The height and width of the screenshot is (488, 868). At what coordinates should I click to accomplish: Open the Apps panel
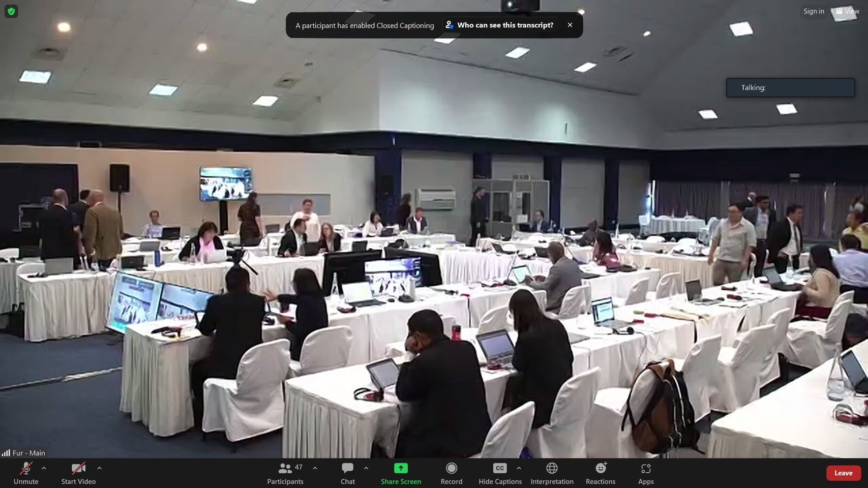646,473
